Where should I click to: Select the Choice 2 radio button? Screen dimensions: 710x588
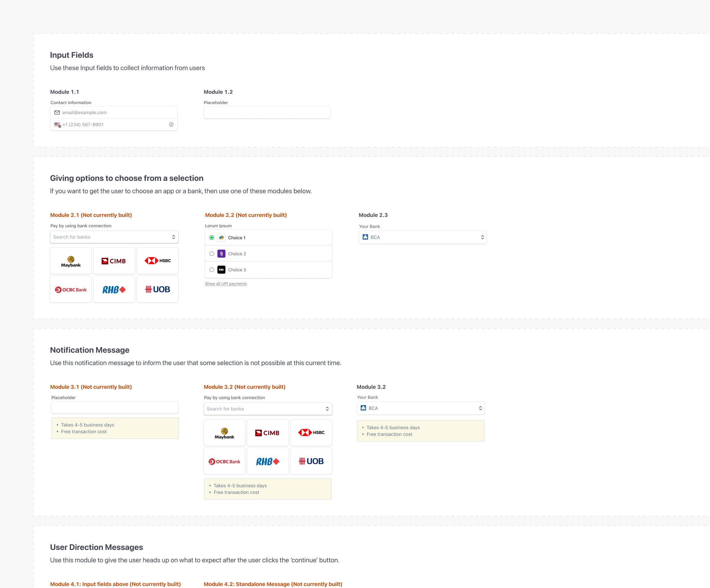coord(212,254)
